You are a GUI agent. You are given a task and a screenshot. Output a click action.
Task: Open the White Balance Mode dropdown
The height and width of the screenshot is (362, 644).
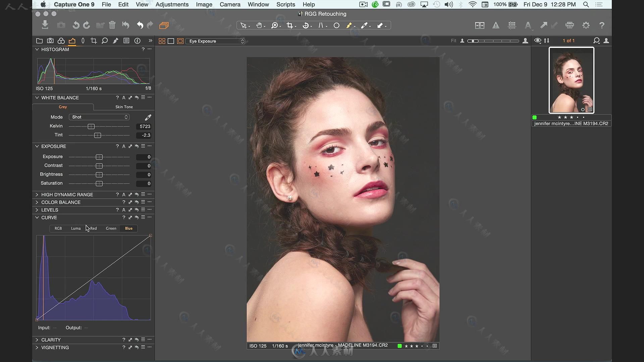point(100,117)
